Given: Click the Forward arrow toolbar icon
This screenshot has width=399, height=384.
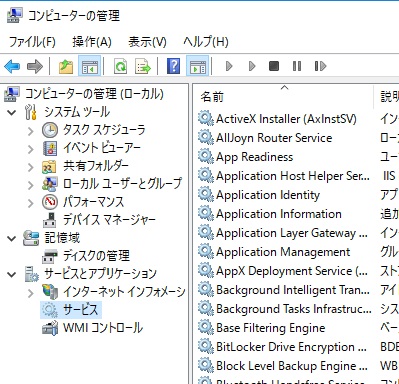Looking at the screenshot, I should pos(35,66).
